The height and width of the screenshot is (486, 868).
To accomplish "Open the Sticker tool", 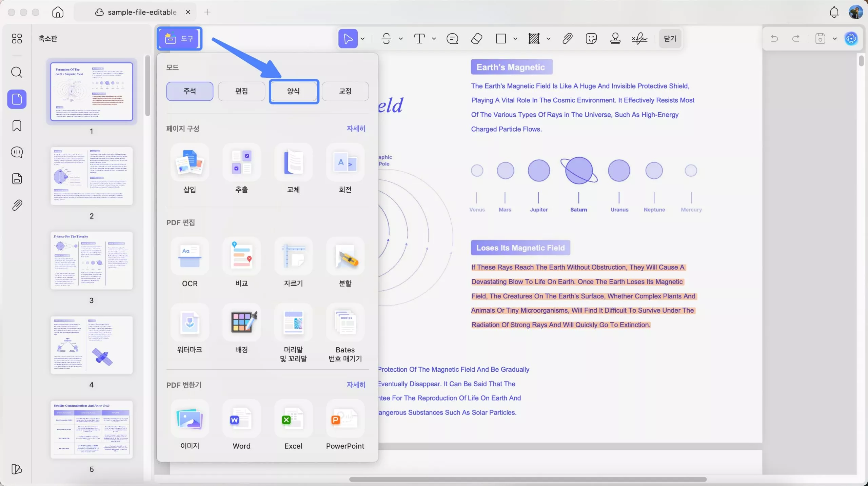I will 591,39.
